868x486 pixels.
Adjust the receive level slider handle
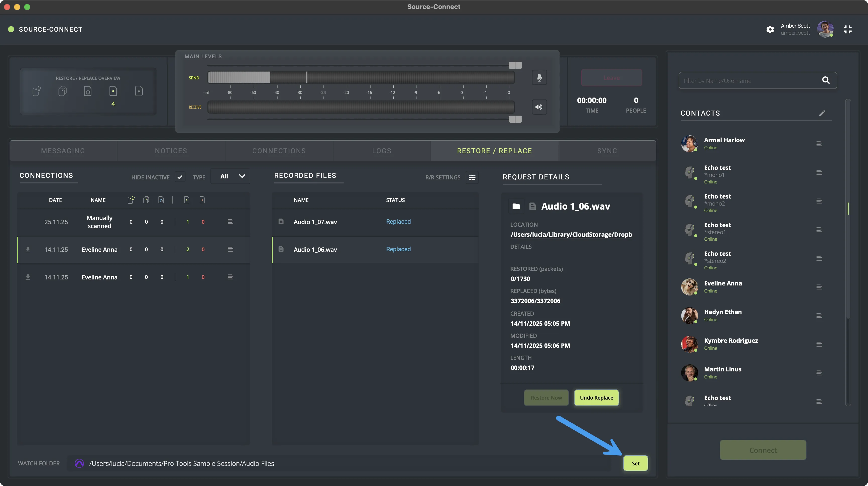pos(515,119)
